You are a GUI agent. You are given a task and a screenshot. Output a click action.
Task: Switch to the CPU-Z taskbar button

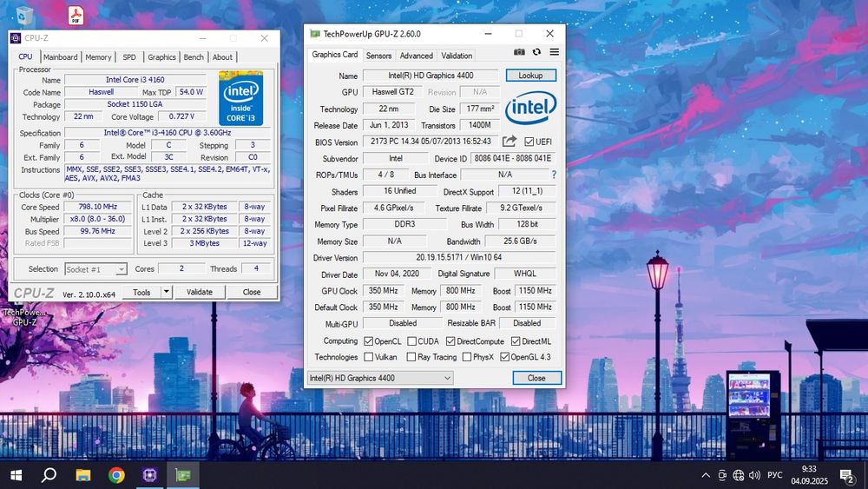(x=149, y=475)
